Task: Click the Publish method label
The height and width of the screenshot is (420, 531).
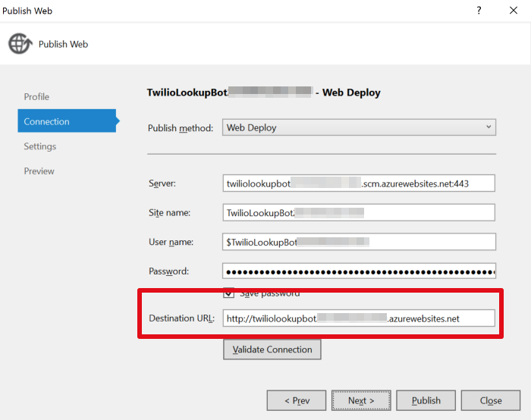Action: 181,128
